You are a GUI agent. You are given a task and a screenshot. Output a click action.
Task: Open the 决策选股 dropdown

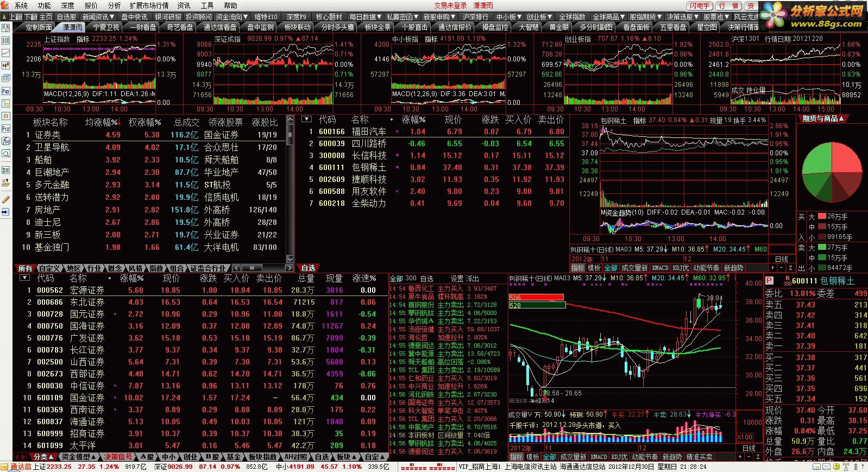click(x=683, y=17)
